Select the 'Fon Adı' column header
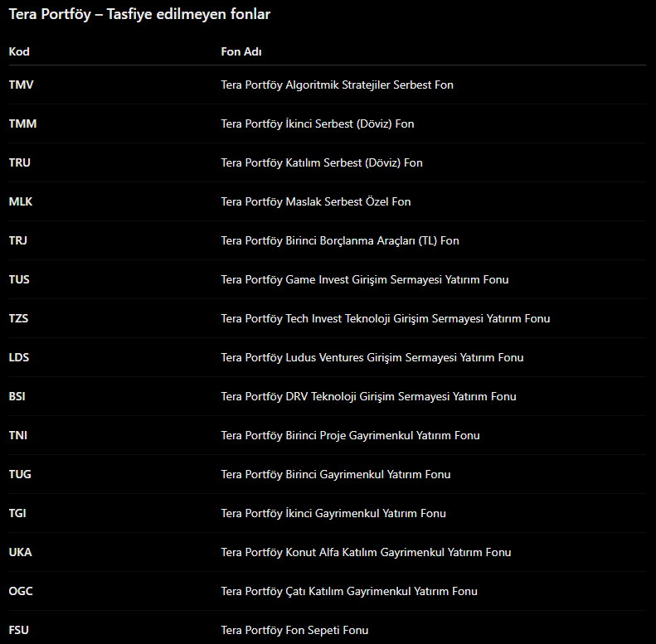 (241, 52)
